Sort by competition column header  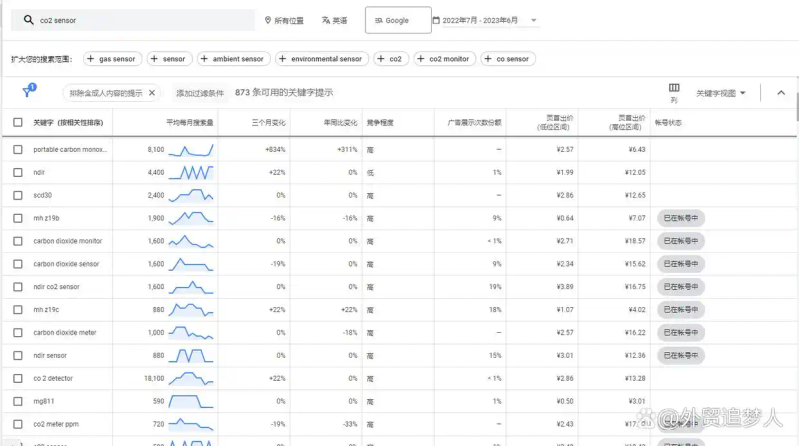(380, 123)
